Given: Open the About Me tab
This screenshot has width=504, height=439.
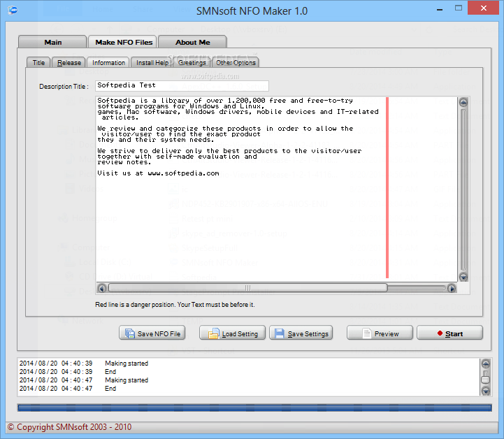Looking at the screenshot, I should [192, 42].
